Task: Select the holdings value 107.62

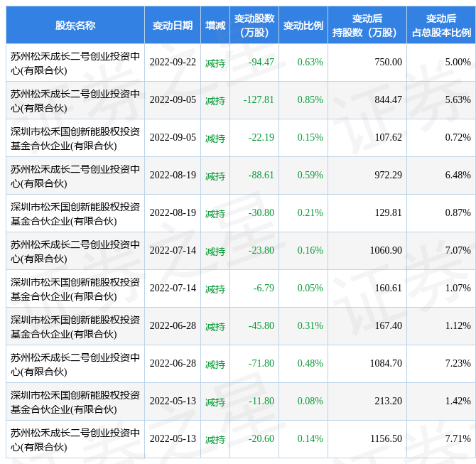Action: click(x=388, y=138)
